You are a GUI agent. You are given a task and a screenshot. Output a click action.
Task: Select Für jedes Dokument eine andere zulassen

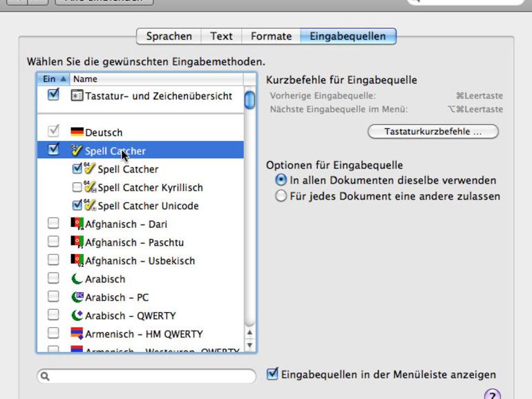click(281, 196)
